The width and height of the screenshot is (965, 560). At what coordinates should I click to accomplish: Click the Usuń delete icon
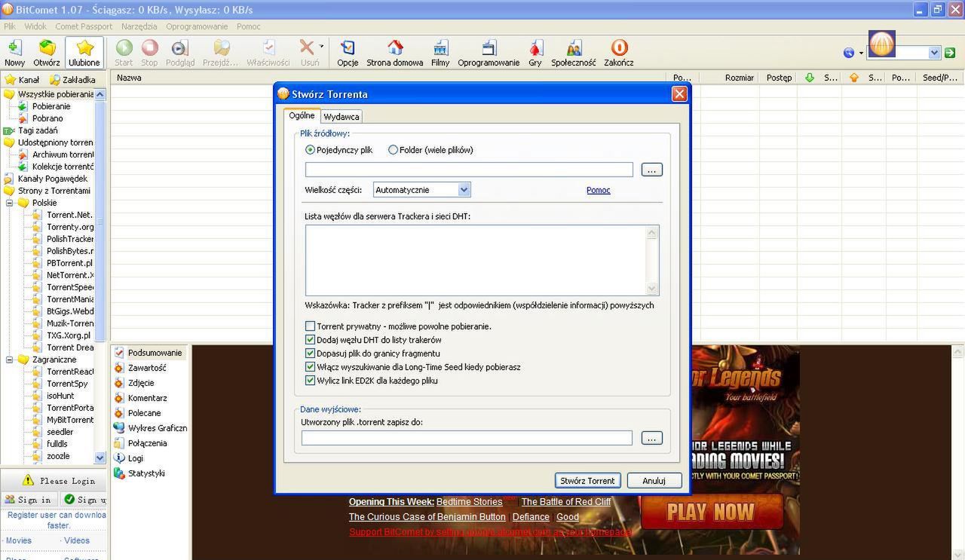click(308, 53)
